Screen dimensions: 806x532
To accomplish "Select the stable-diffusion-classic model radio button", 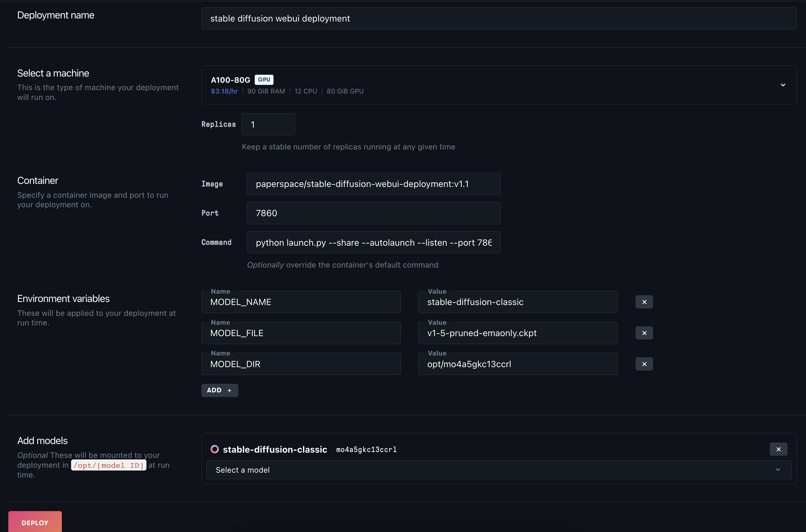I will [214, 449].
